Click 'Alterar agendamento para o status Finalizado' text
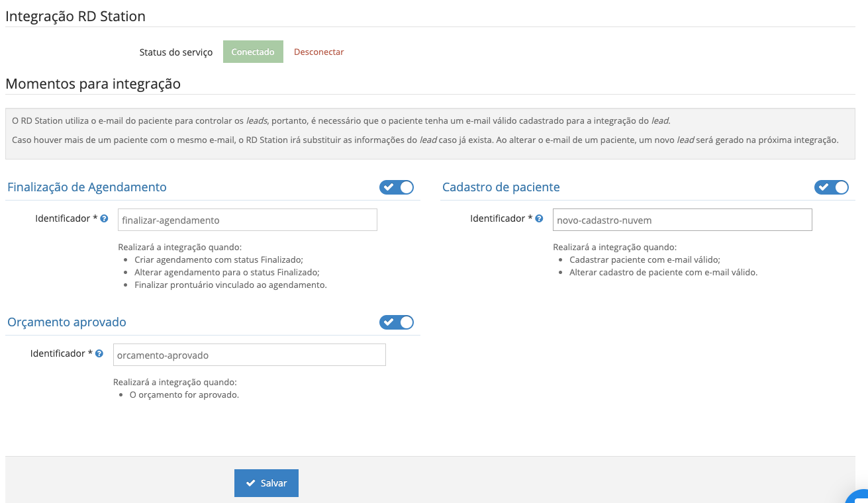868x503 pixels. 227,272
